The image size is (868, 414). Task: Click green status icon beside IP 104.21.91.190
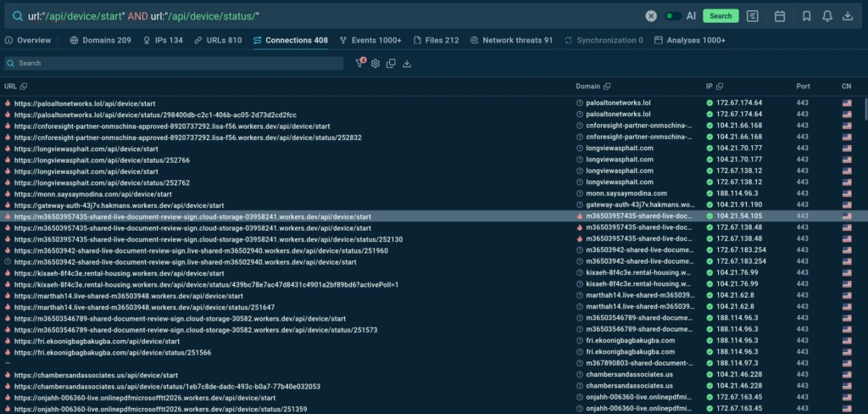pos(709,205)
